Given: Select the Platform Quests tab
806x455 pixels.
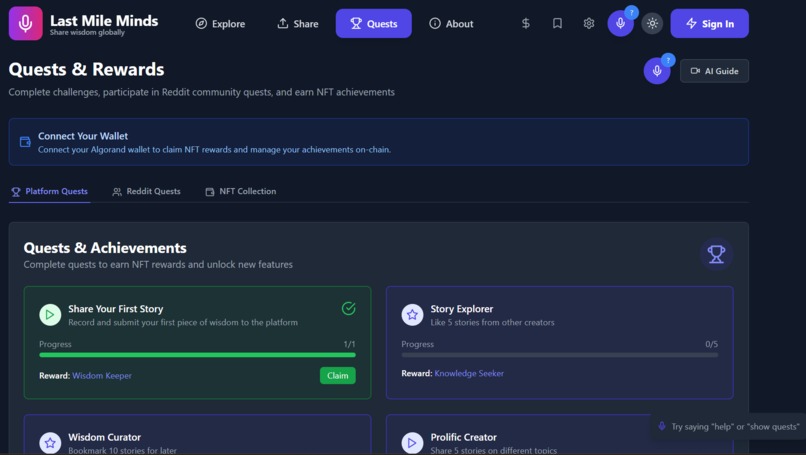Looking at the screenshot, I should [x=49, y=191].
